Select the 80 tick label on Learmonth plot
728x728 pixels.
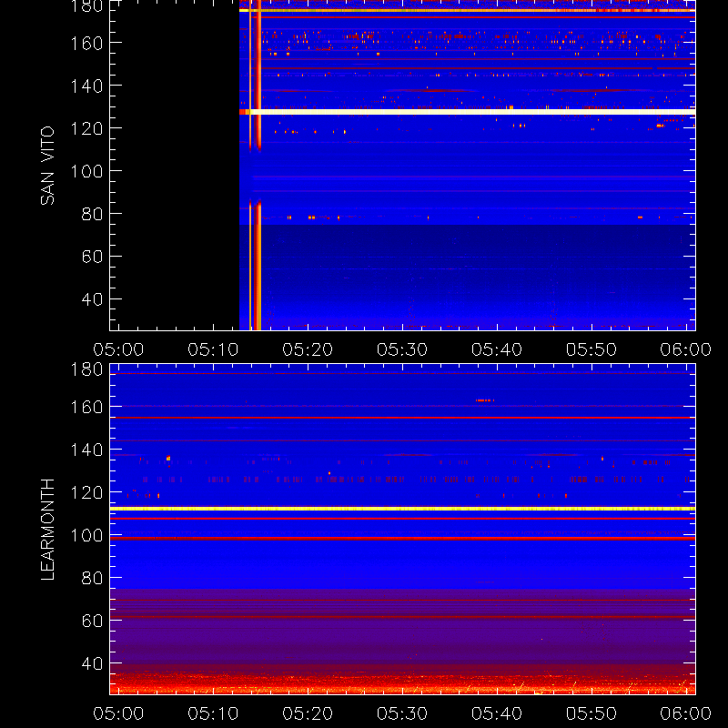tap(93, 579)
